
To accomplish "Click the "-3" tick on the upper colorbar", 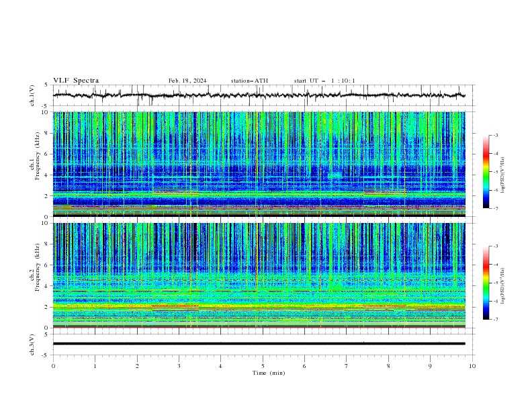I will (x=496, y=135).
